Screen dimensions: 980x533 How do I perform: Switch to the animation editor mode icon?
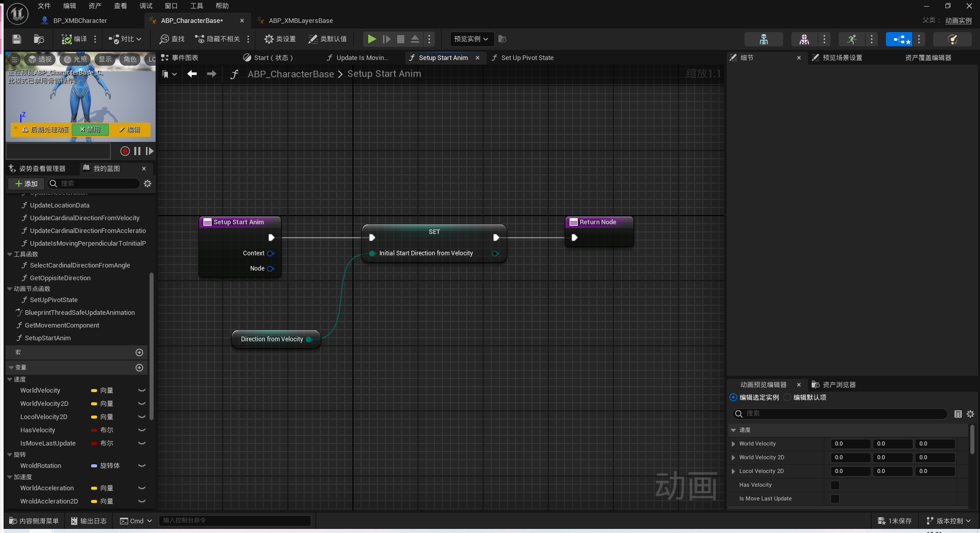pyautogui.click(x=852, y=39)
